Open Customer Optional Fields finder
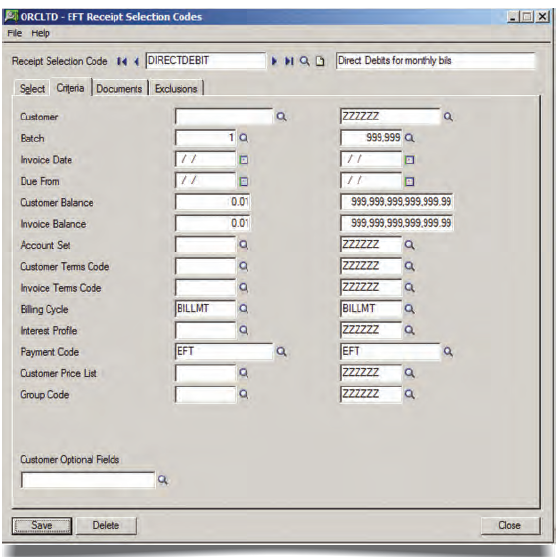This screenshot has height=557, width=559. click(x=163, y=480)
